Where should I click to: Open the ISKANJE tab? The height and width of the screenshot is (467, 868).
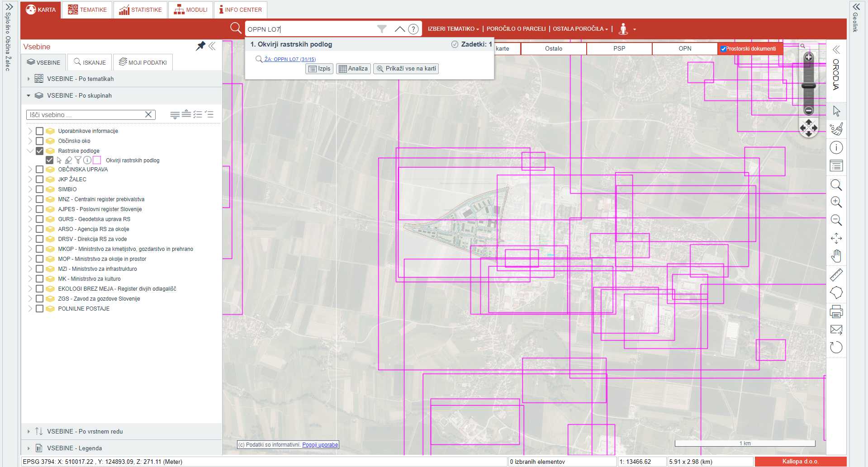pos(90,62)
